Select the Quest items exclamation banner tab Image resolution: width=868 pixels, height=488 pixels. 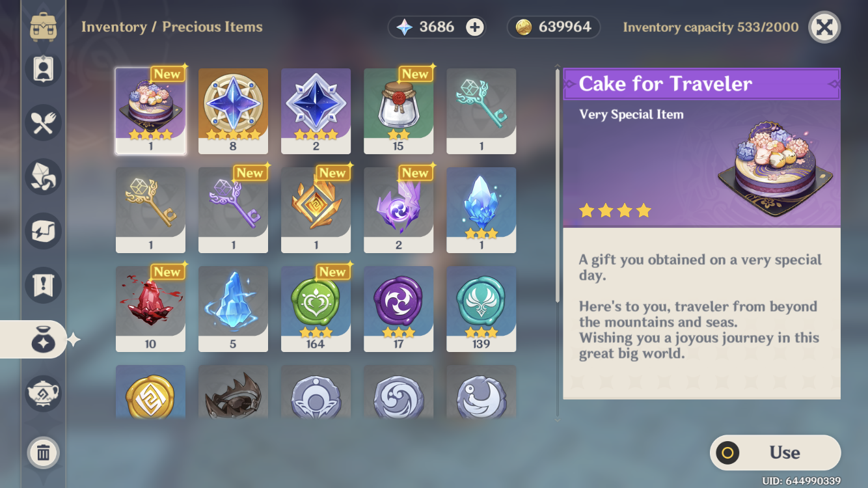[x=43, y=286]
